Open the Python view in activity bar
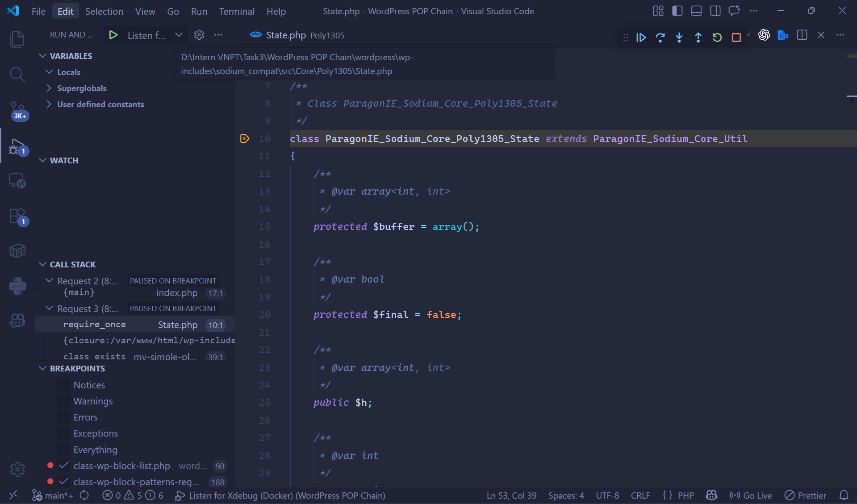The height and width of the screenshot is (504, 857). (x=17, y=286)
